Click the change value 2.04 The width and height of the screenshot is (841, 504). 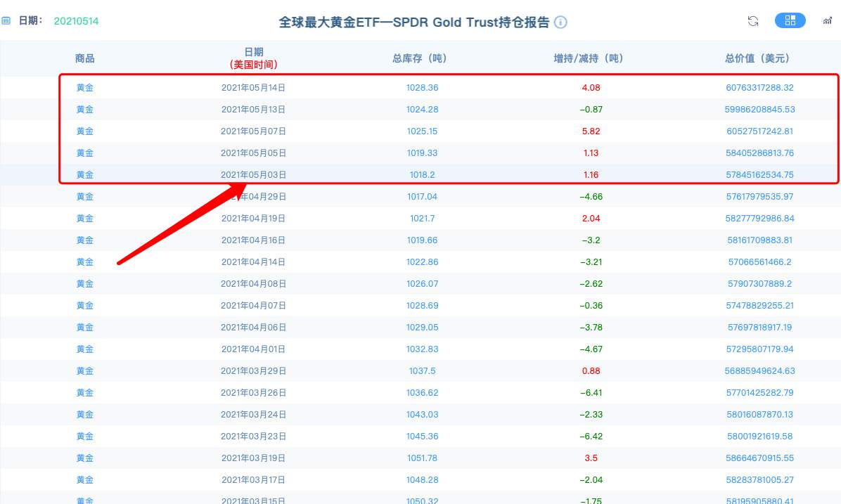point(591,218)
